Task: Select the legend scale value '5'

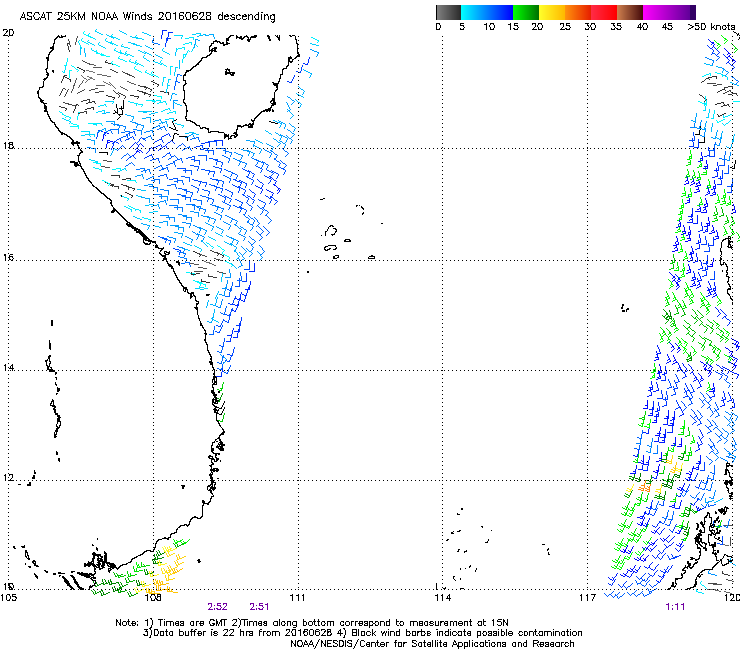Action: coord(462,26)
